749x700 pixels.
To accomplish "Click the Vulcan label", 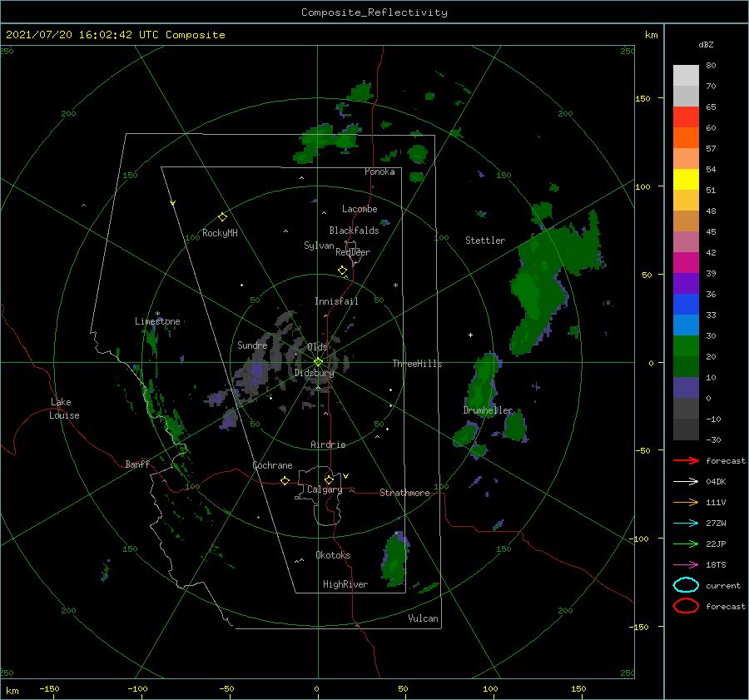I will (423, 618).
